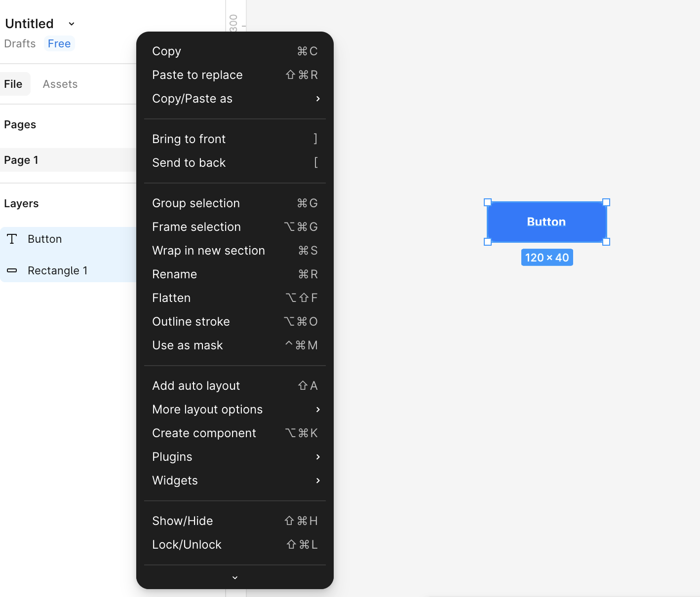Open the Drafts location link
Screen dimensions: 700x597
tap(20, 43)
